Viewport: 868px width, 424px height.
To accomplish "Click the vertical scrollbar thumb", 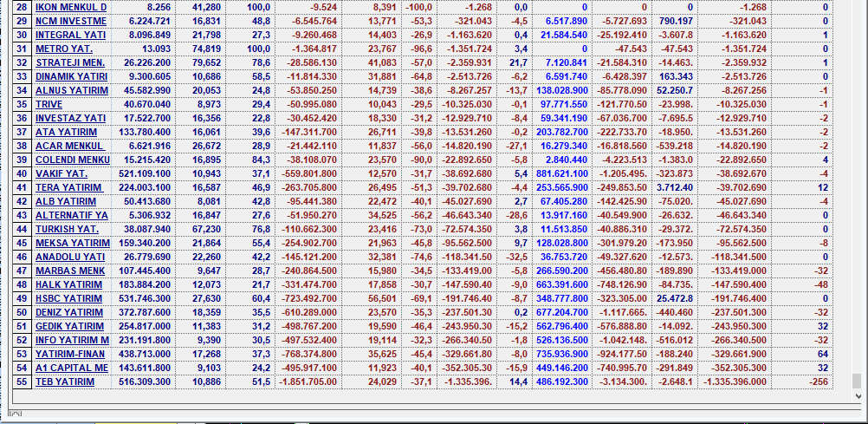I will pos(857,382).
